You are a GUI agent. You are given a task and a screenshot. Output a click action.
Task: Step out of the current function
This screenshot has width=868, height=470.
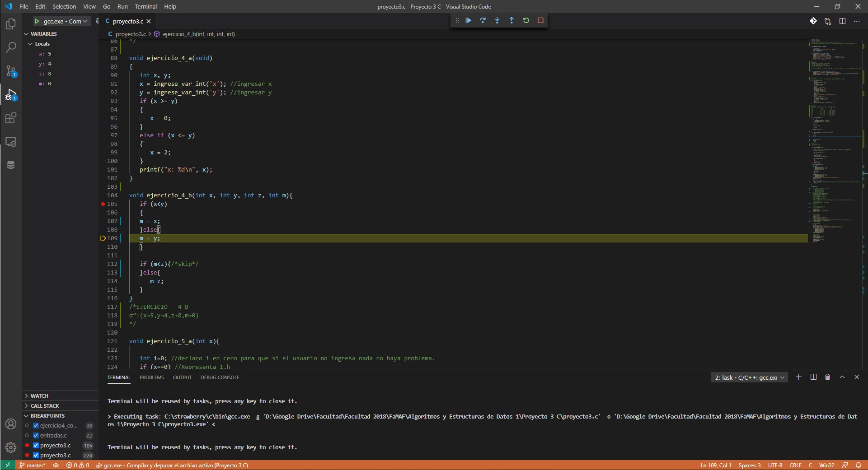click(x=511, y=20)
